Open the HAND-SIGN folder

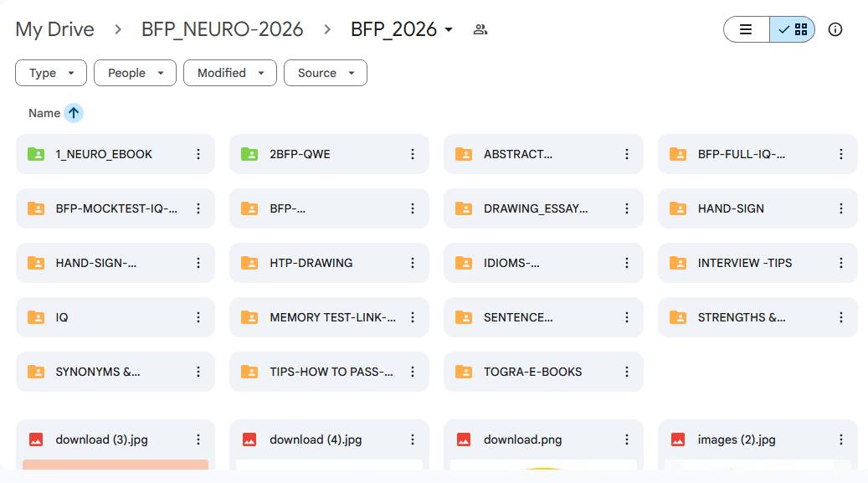click(758, 208)
